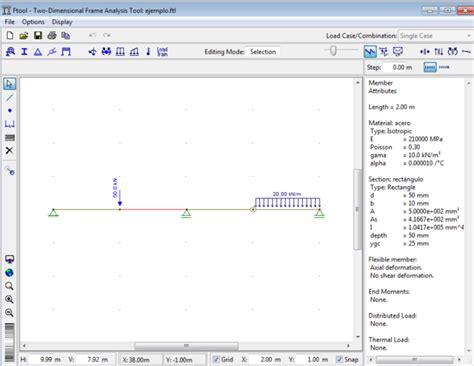Open the Display menu
The image size is (474, 366).
click(x=62, y=22)
